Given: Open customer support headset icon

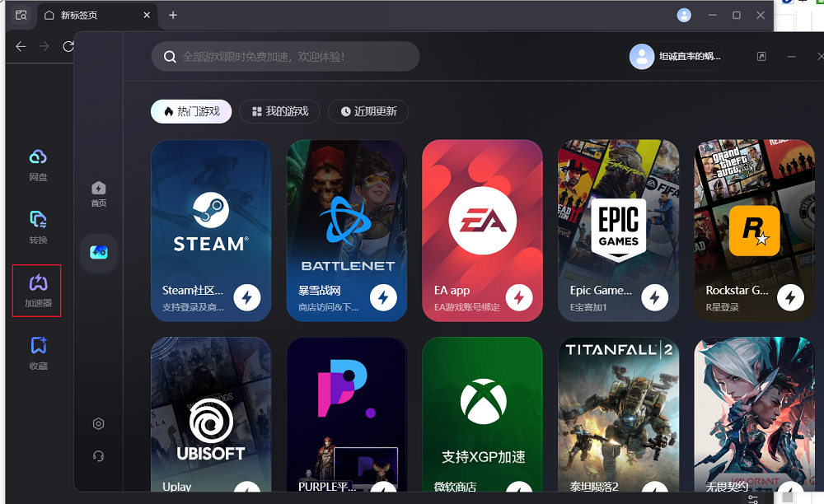Looking at the screenshot, I should coord(99,456).
